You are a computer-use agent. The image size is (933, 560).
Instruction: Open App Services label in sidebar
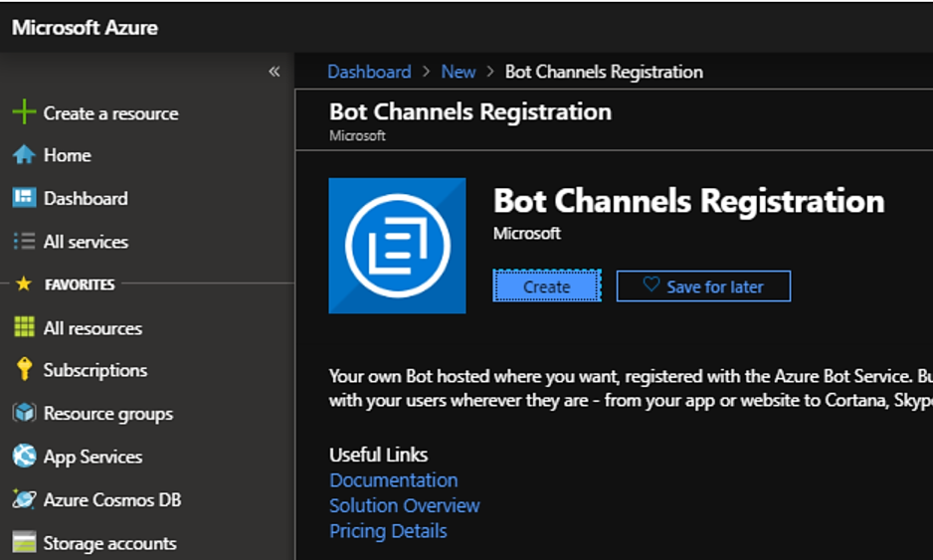[x=93, y=457]
